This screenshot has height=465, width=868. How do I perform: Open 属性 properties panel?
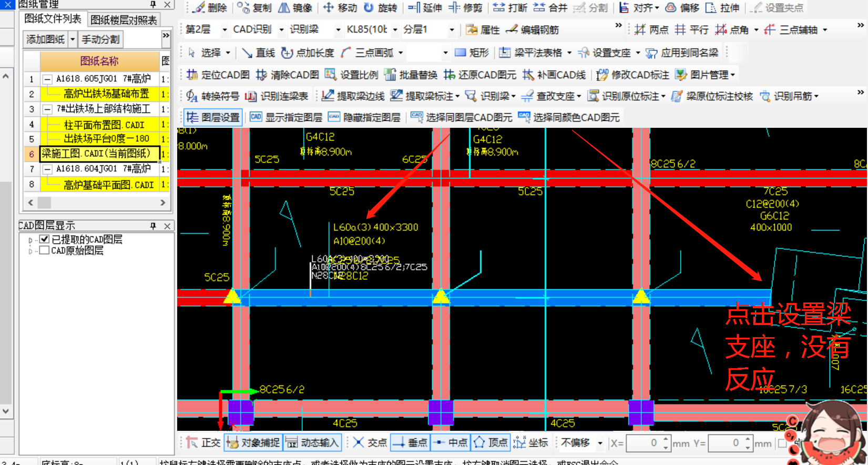point(483,30)
